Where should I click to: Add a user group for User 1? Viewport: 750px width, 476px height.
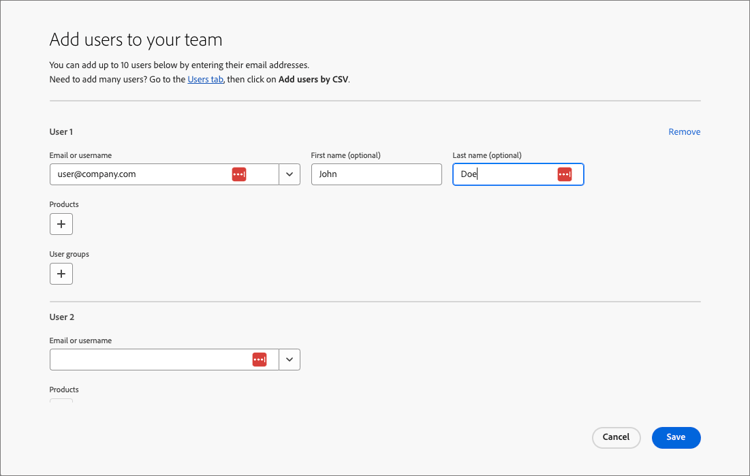[x=61, y=274]
